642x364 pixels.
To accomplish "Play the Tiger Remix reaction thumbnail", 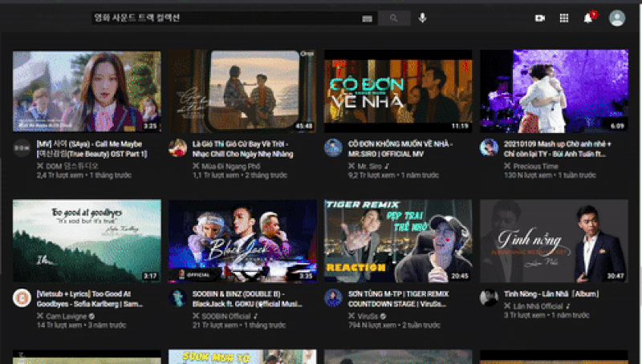I will (398, 241).
